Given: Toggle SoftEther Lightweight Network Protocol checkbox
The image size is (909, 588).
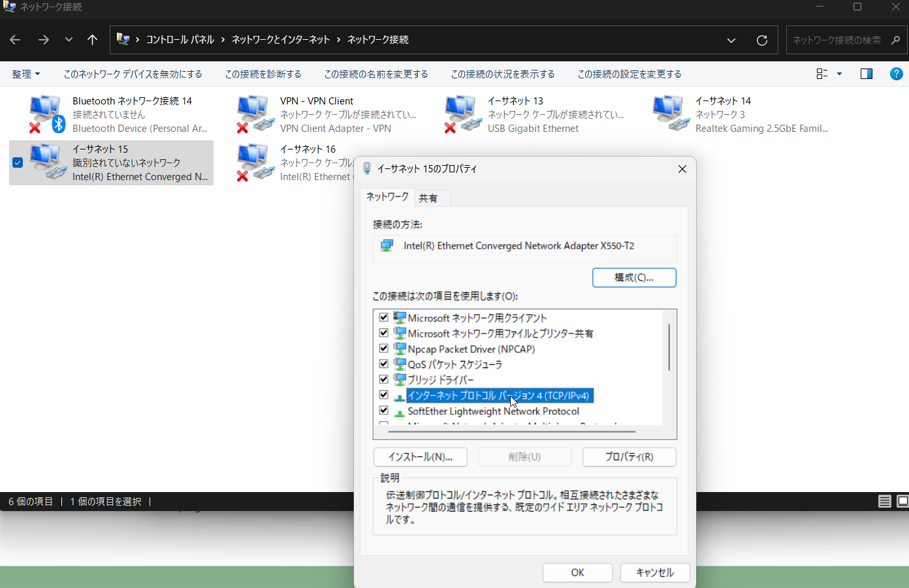Looking at the screenshot, I should [383, 411].
